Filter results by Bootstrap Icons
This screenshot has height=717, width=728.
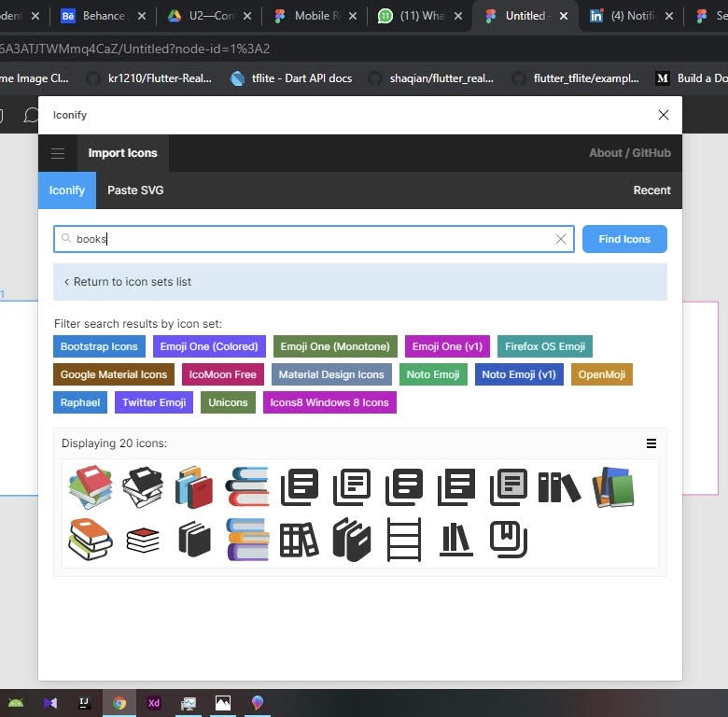[x=99, y=346]
